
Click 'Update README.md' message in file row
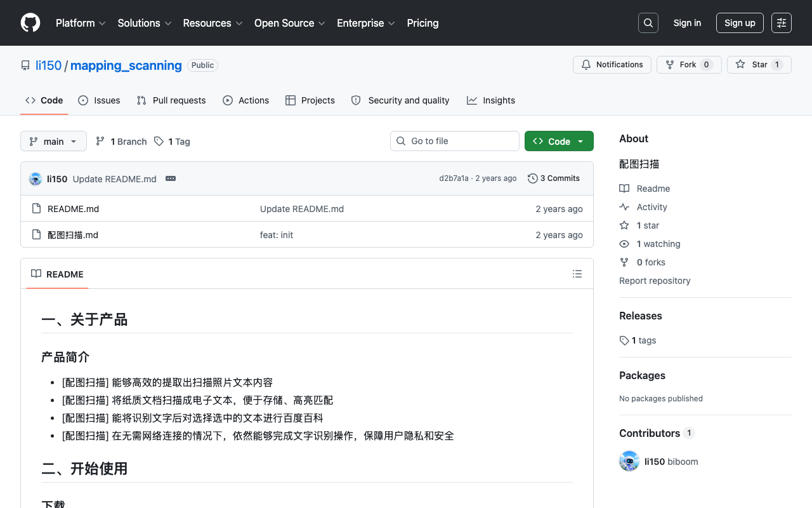(x=302, y=209)
